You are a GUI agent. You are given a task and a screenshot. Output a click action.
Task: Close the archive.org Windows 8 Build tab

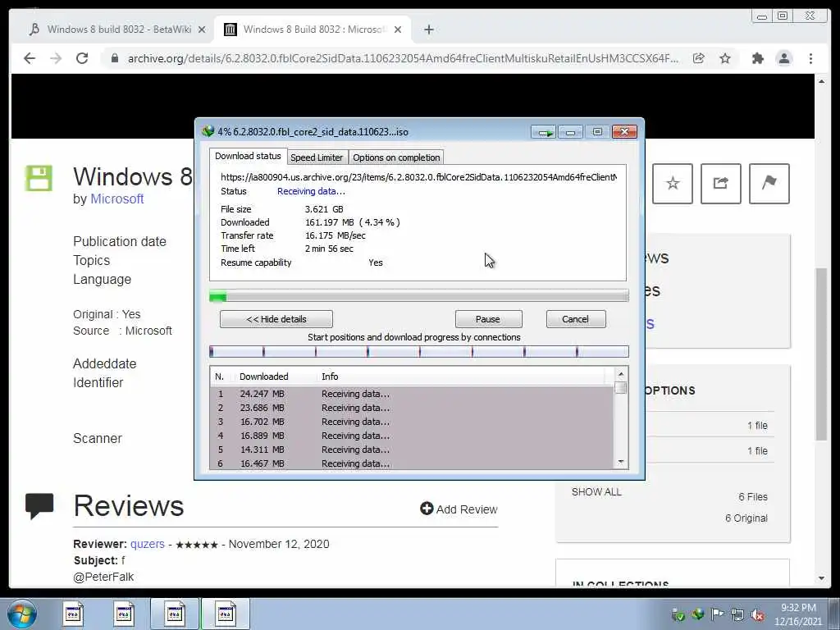[398, 30]
